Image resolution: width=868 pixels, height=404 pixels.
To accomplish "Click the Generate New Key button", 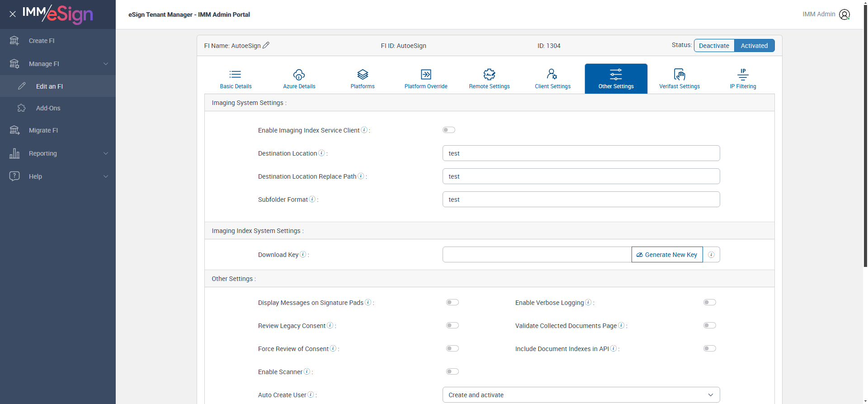I will [667, 255].
